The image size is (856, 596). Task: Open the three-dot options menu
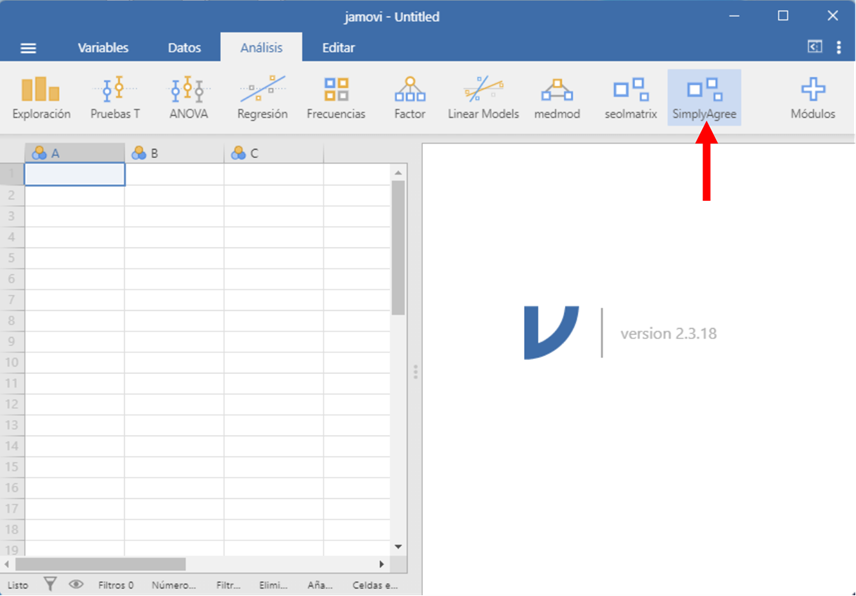coord(838,47)
